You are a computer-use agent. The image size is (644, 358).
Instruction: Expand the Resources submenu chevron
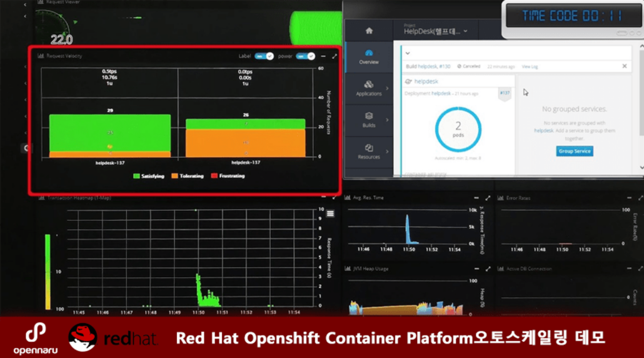point(387,151)
